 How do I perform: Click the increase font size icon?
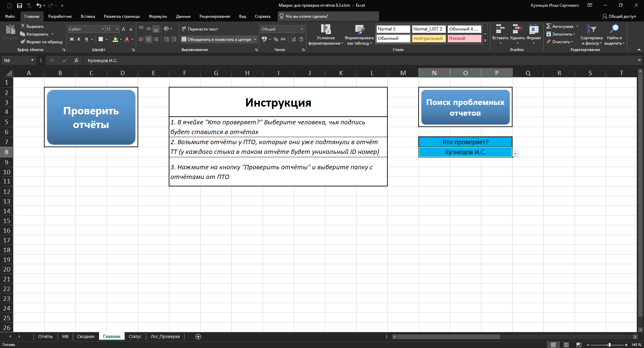click(x=124, y=29)
